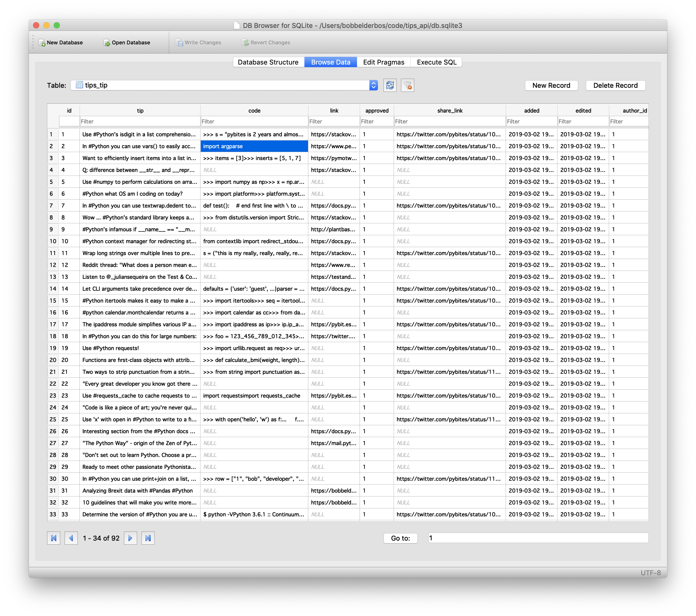Switch to Database Structure tab
This screenshot has height=616, width=696.
tap(268, 62)
